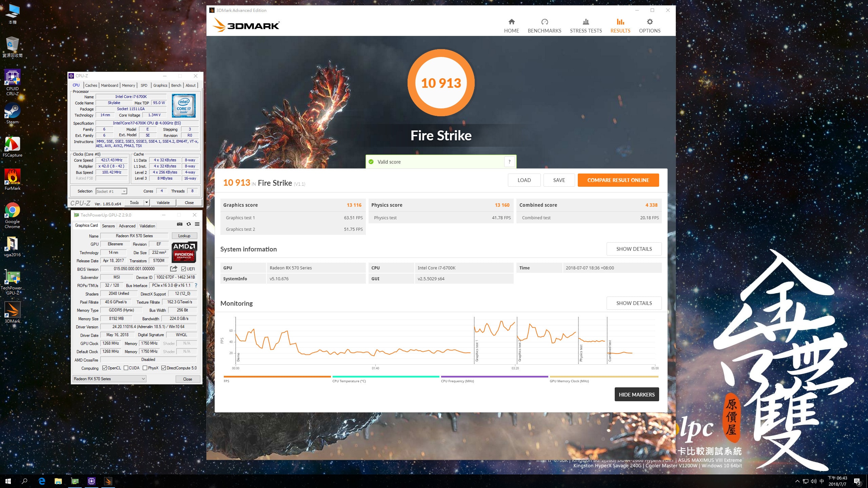Click Compare Result Online
This screenshot has height=488, width=868.
click(x=618, y=180)
